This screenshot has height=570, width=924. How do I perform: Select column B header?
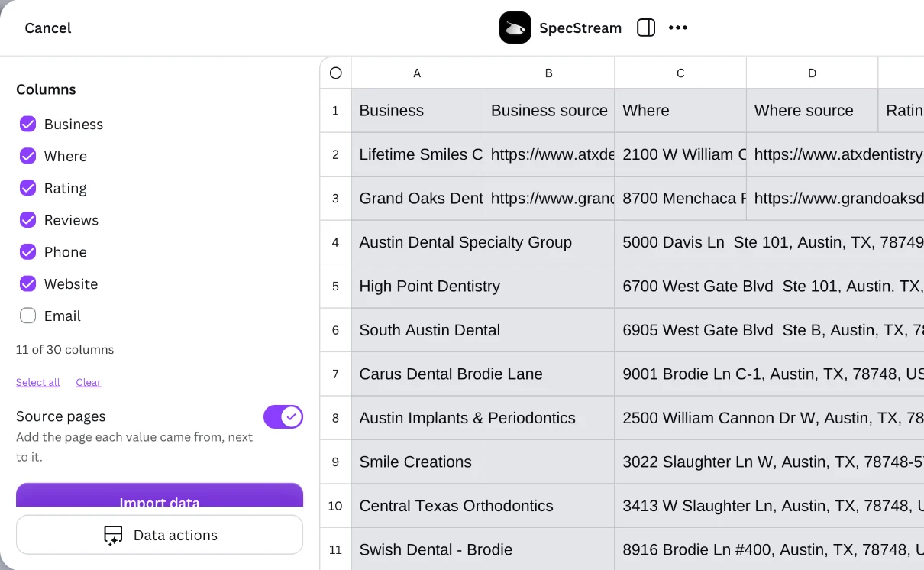(549, 73)
